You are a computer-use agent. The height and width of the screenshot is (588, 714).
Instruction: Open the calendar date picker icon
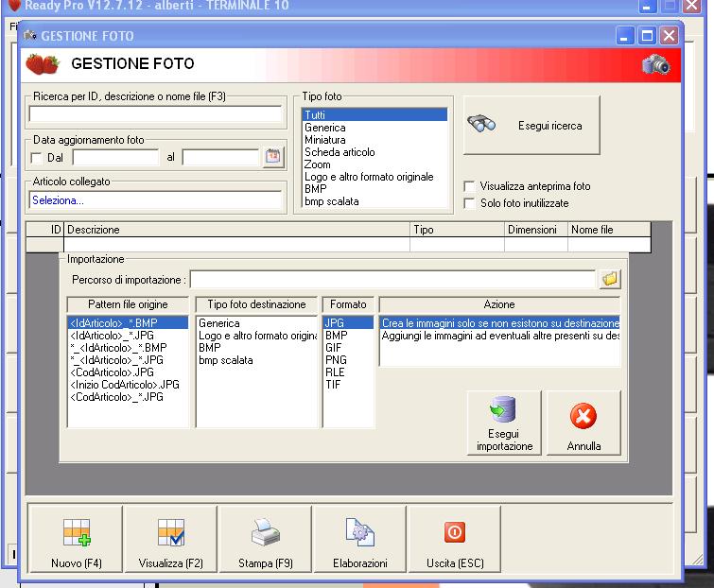tap(272, 157)
